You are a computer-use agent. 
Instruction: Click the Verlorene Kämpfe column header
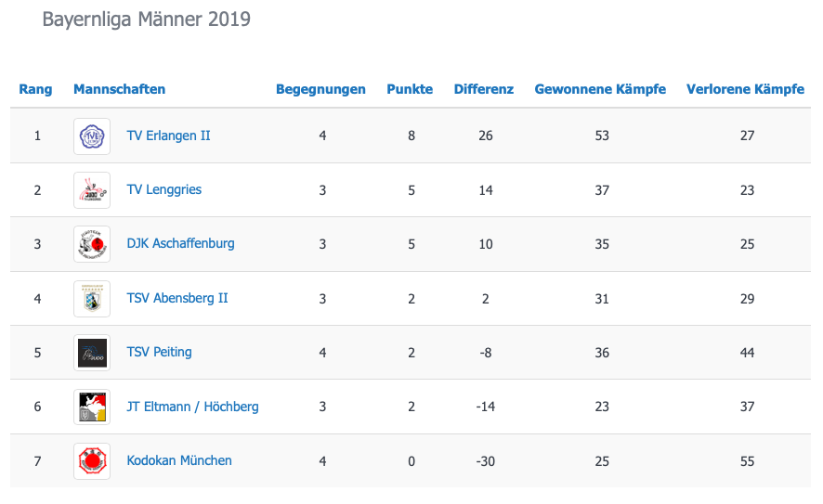tap(745, 90)
